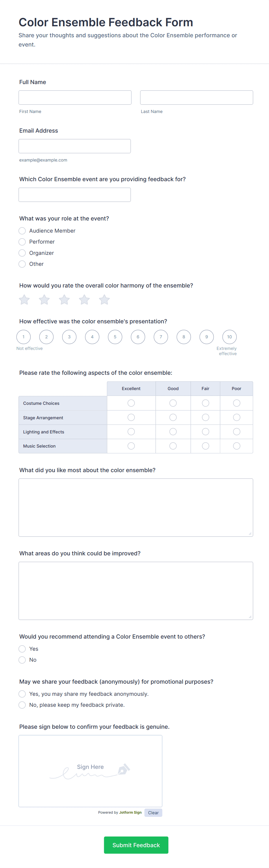The height and width of the screenshot is (868, 269).
Task: Choose "Audience Member" role option
Action: pyautogui.click(x=22, y=231)
